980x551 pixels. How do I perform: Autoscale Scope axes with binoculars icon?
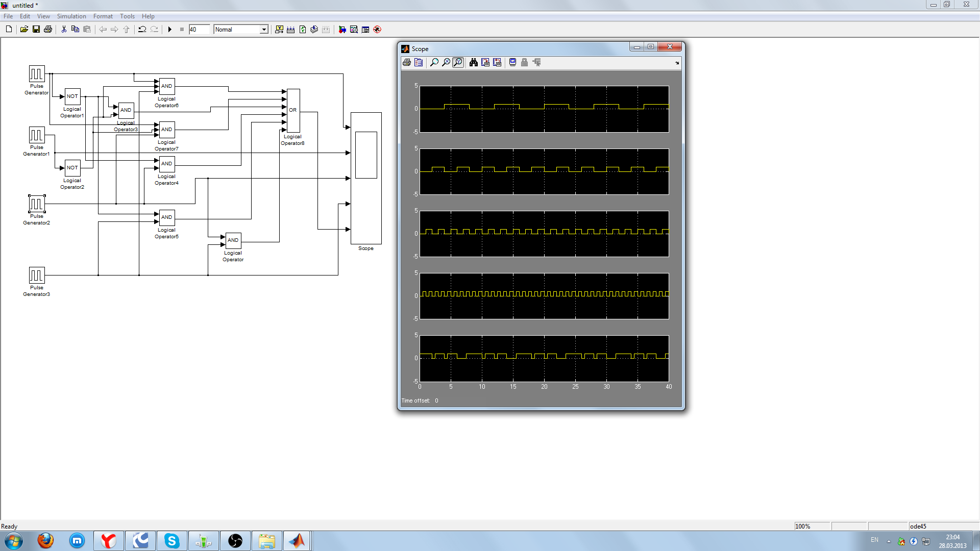click(474, 62)
